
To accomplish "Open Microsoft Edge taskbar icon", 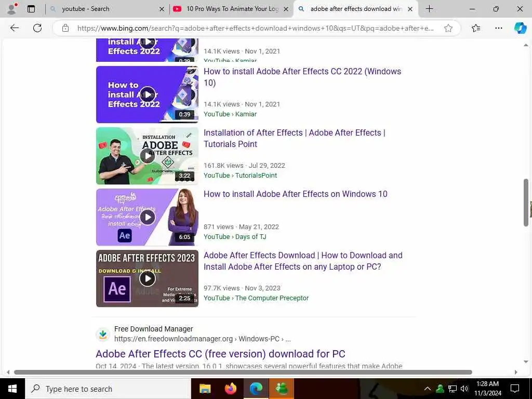I will click(256, 389).
